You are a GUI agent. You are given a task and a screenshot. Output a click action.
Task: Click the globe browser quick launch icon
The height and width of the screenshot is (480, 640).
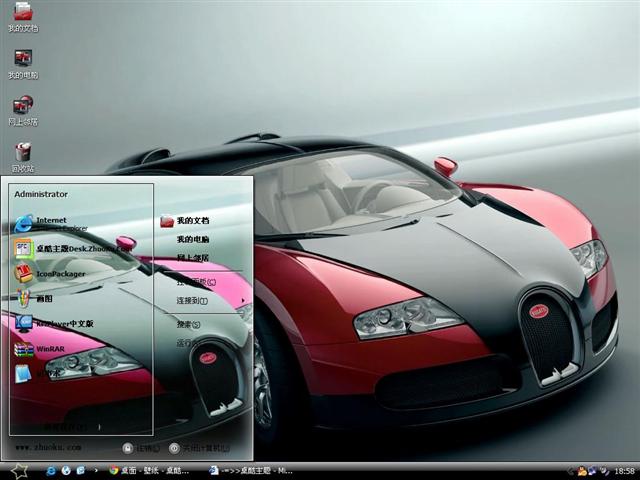66,471
